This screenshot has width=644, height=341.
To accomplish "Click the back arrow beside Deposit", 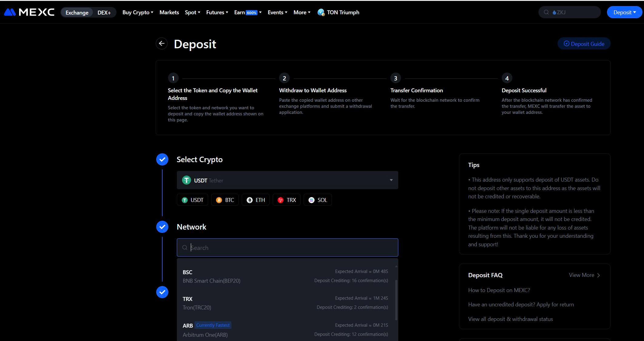I will coord(162,43).
